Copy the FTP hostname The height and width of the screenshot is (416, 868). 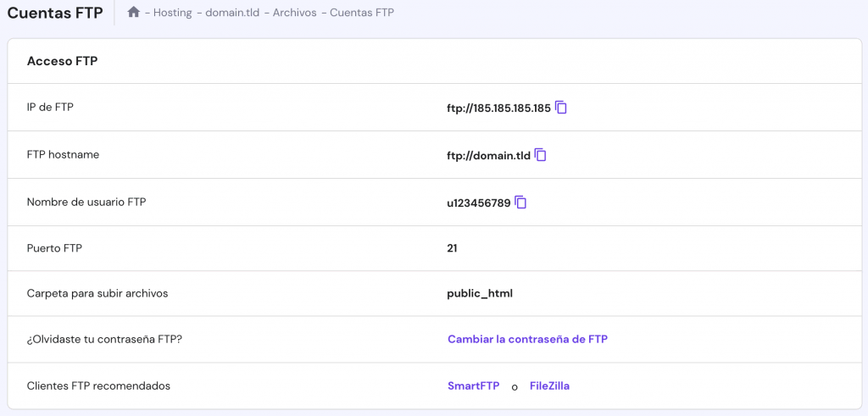541,155
